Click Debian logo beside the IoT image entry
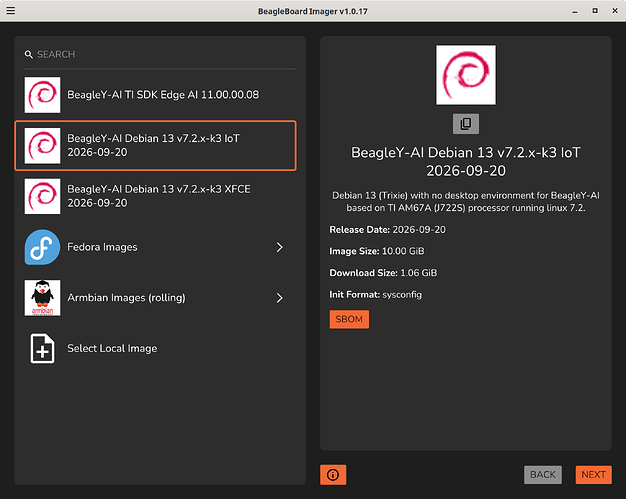Screen dimensions: 626x499 [x=42, y=146]
